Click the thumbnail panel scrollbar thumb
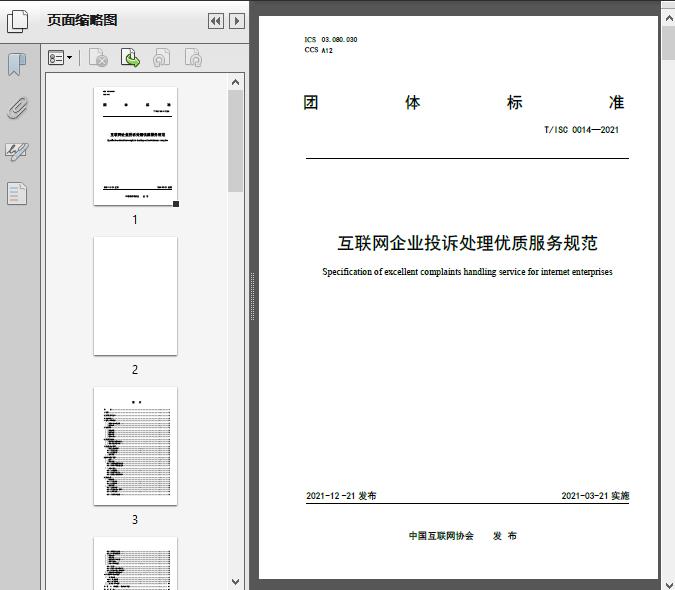The height and width of the screenshot is (590, 675). coord(236,140)
